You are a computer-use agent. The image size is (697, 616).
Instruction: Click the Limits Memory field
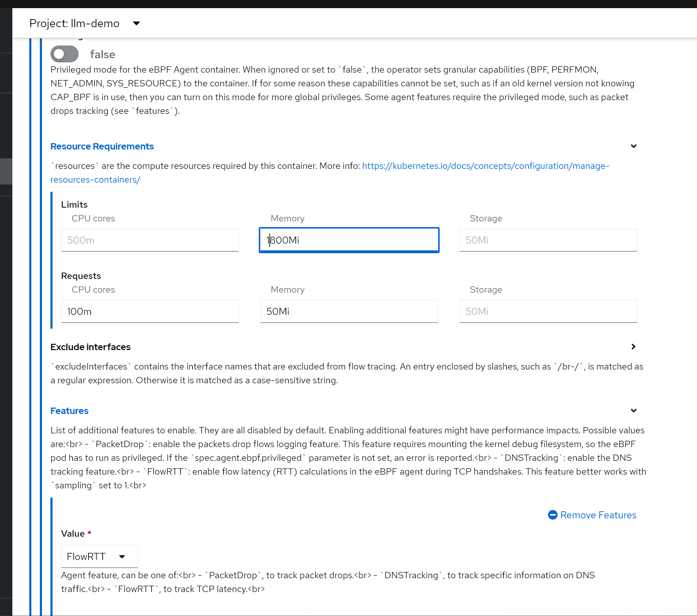[x=349, y=240]
